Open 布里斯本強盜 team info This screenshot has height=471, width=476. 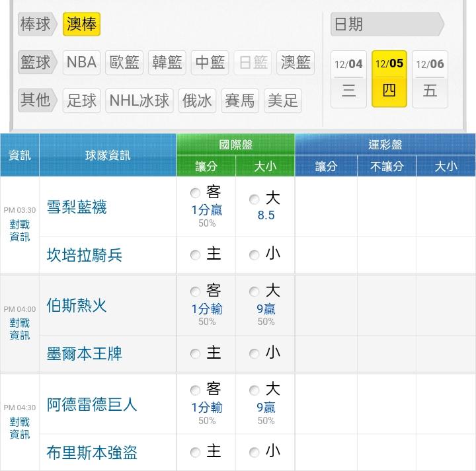coord(92,453)
